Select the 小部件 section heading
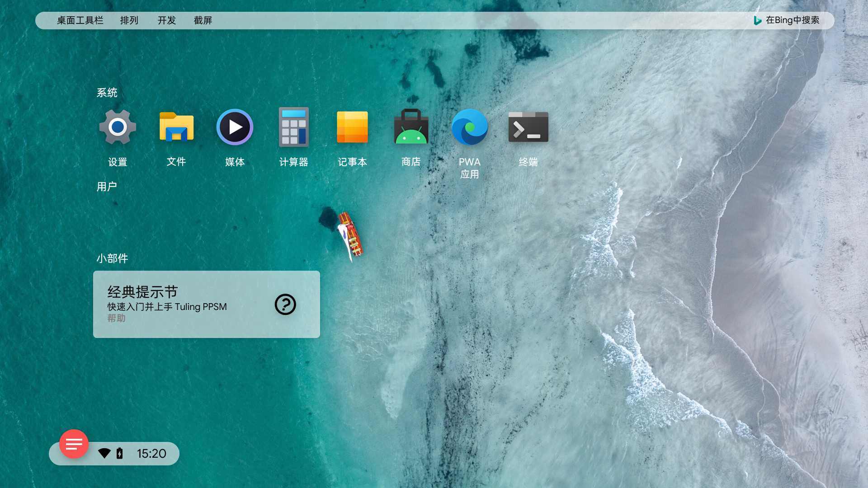Screen dimensions: 868x488 coord(112,258)
